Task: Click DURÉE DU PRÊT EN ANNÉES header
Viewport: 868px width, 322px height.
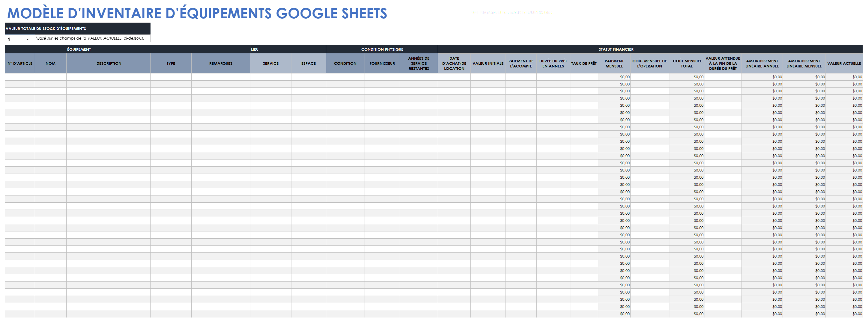Action: point(553,63)
